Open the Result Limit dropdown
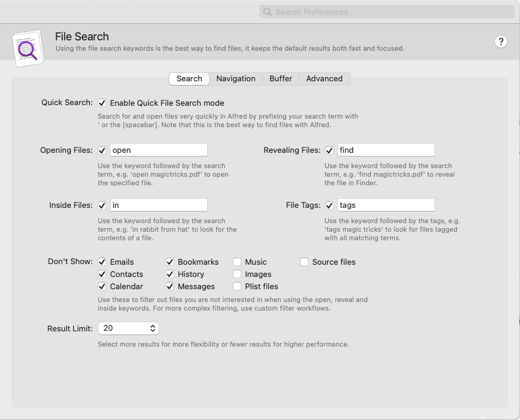 pyautogui.click(x=128, y=328)
